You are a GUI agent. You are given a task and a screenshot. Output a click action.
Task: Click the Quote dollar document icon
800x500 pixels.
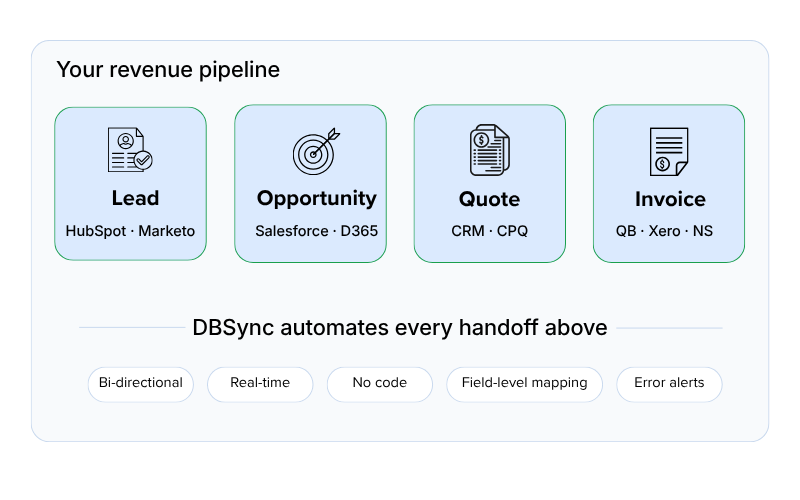490,150
